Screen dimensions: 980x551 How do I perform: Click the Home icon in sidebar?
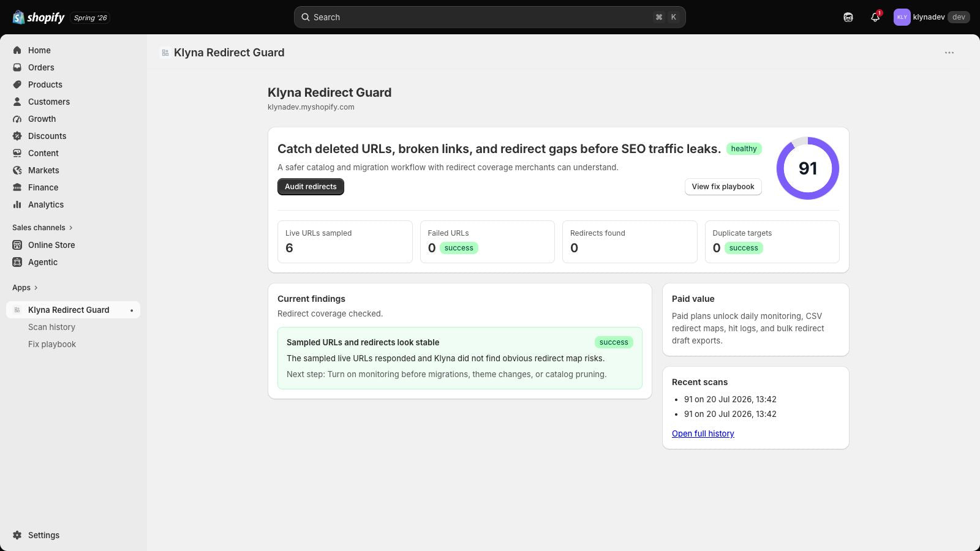point(17,50)
